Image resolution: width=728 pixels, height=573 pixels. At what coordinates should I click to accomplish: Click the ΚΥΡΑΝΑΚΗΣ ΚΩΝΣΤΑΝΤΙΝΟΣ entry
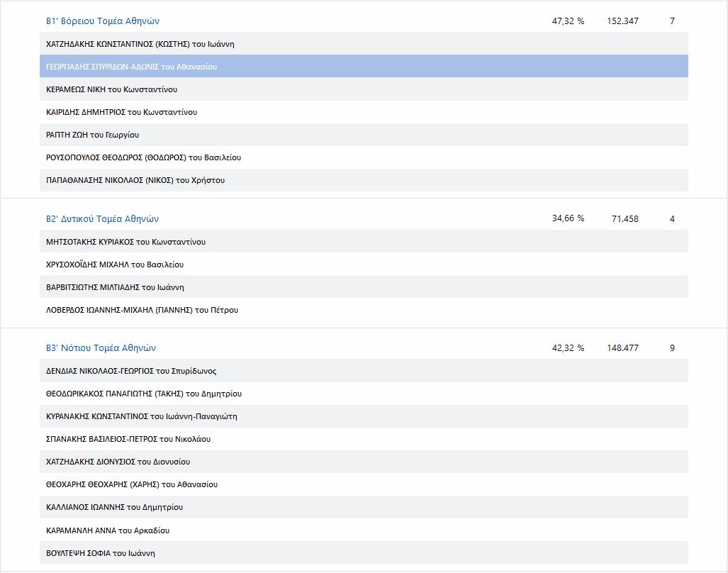(141, 416)
